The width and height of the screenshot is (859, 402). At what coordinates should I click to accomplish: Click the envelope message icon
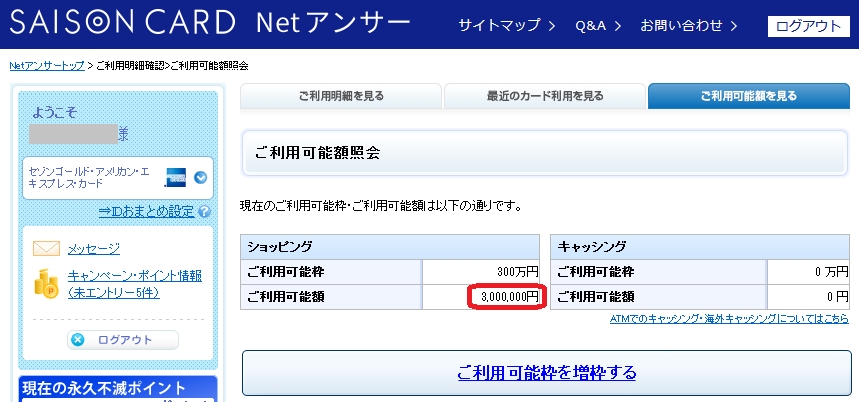tap(47, 249)
